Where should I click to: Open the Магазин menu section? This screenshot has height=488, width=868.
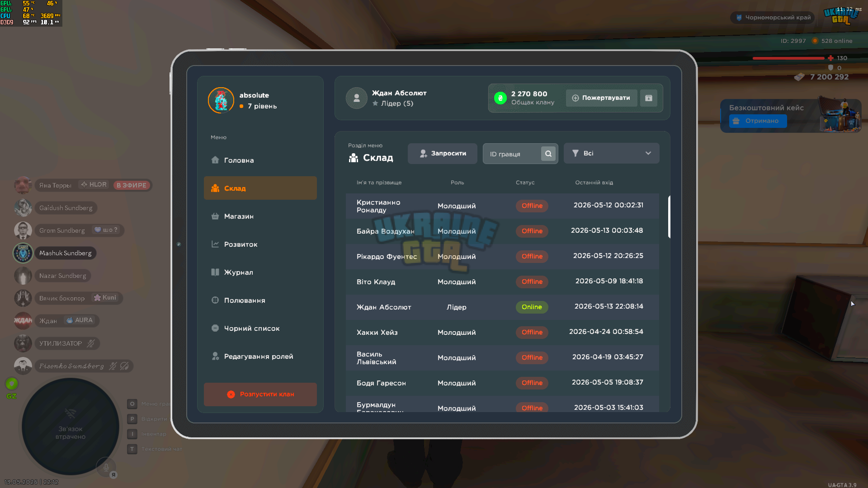pyautogui.click(x=260, y=216)
